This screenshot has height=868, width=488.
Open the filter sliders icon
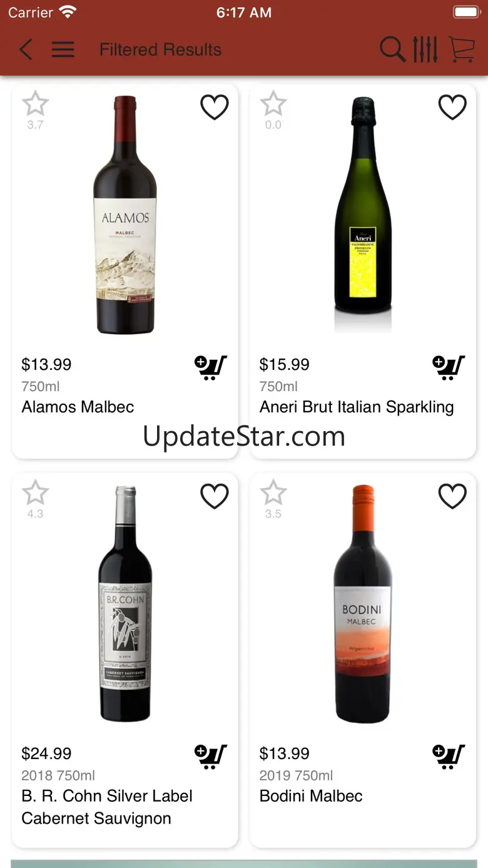pos(425,49)
